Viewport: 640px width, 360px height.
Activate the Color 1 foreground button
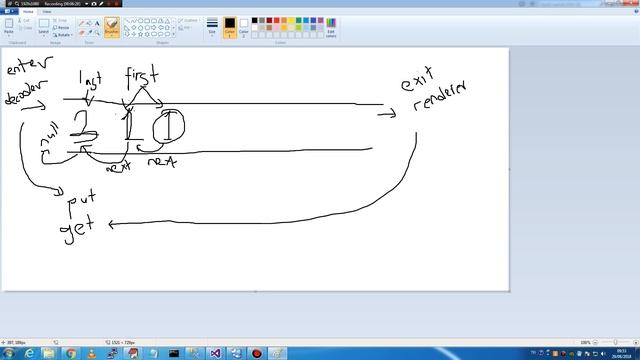(230, 28)
